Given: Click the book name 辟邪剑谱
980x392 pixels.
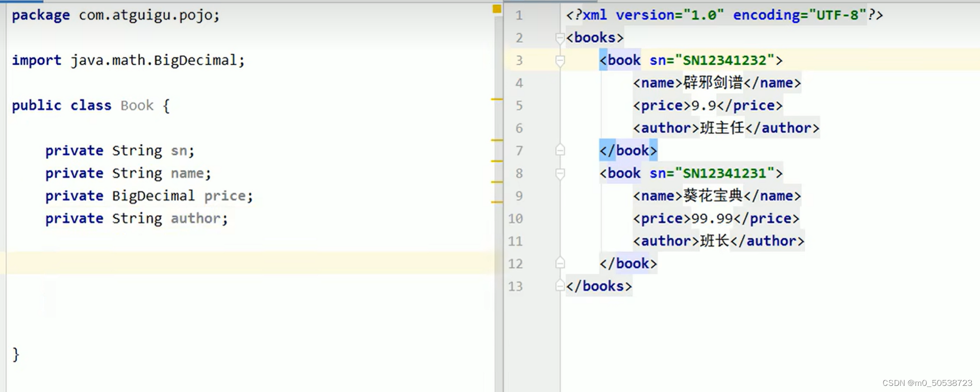Looking at the screenshot, I should click(x=713, y=83).
